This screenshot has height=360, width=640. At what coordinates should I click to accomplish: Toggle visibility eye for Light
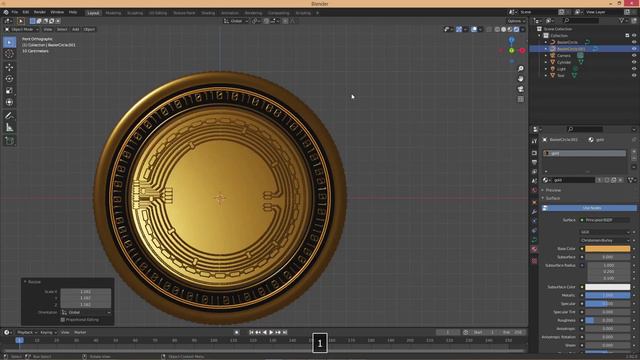(x=634, y=69)
